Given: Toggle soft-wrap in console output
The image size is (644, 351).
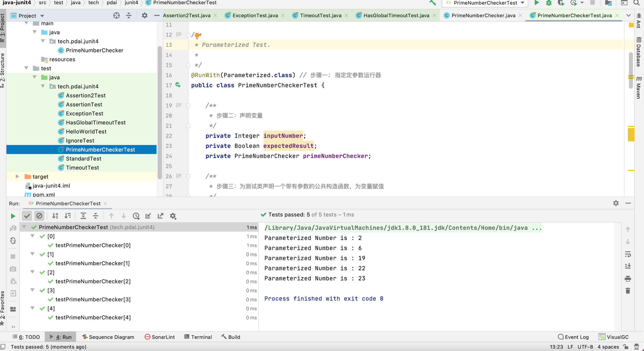Looking at the screenshot, I should coord(628,254).
